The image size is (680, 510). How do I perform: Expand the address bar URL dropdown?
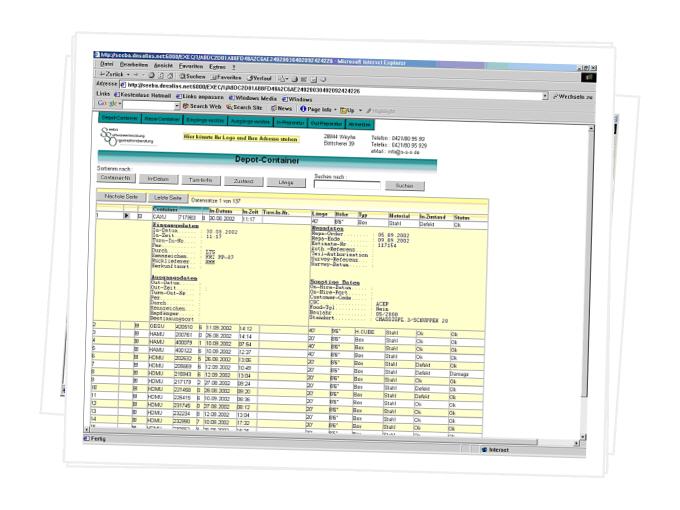[x=544, y=95]
